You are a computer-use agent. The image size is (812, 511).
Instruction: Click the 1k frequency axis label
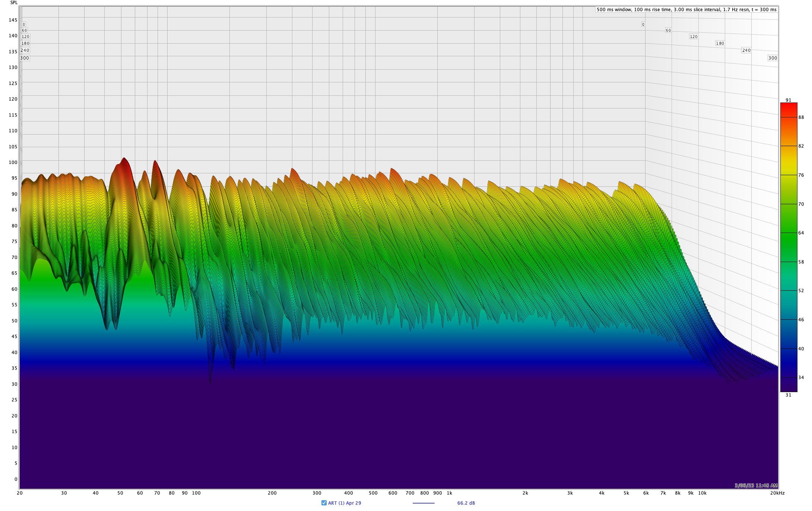tap(449, 493)
